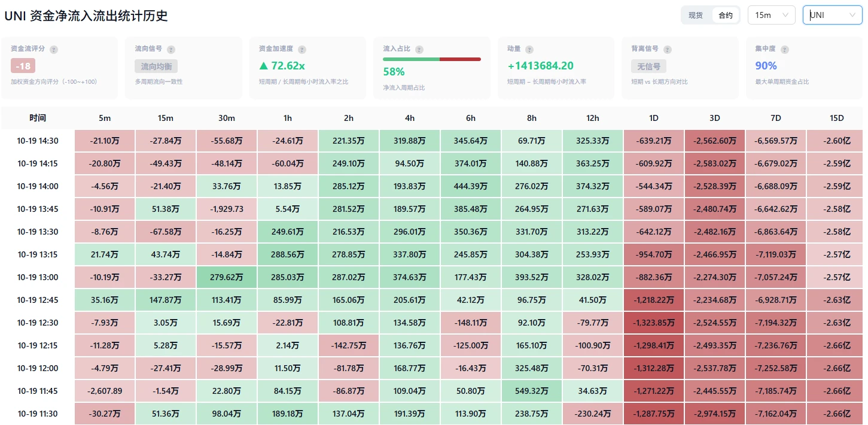This screenshot has width=868, height=425.
Task: Click the help icon beside 资金流评分
Action: pos(54,50)
